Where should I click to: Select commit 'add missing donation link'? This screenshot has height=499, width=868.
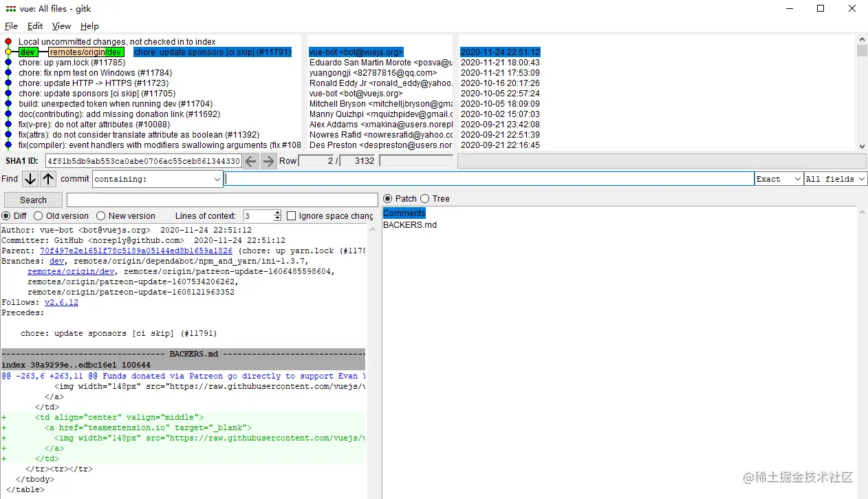click(x=119, y=114)
